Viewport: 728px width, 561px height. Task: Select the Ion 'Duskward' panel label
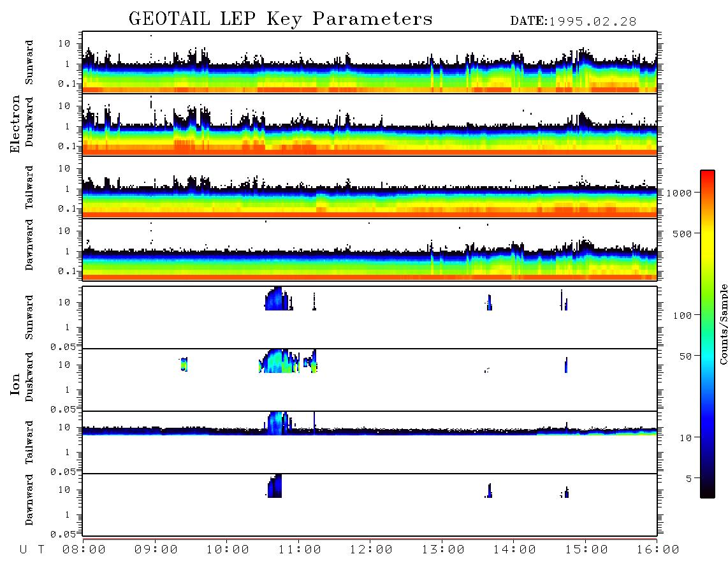[x=29, y=377]
